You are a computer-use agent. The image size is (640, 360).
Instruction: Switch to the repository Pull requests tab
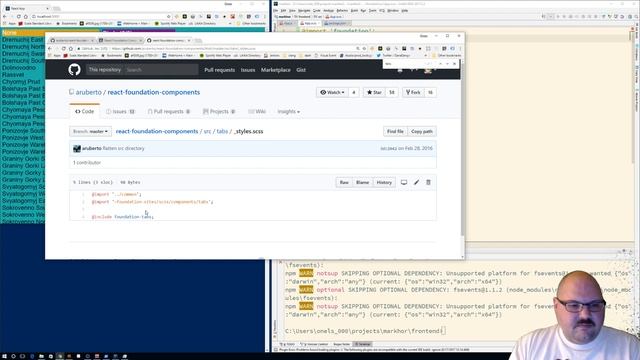coord(169,111)
